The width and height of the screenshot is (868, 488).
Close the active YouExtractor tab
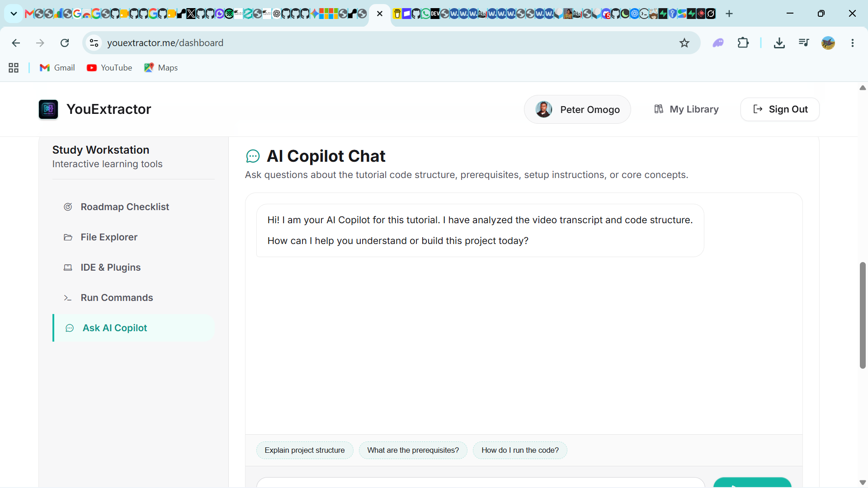[380, 14]
